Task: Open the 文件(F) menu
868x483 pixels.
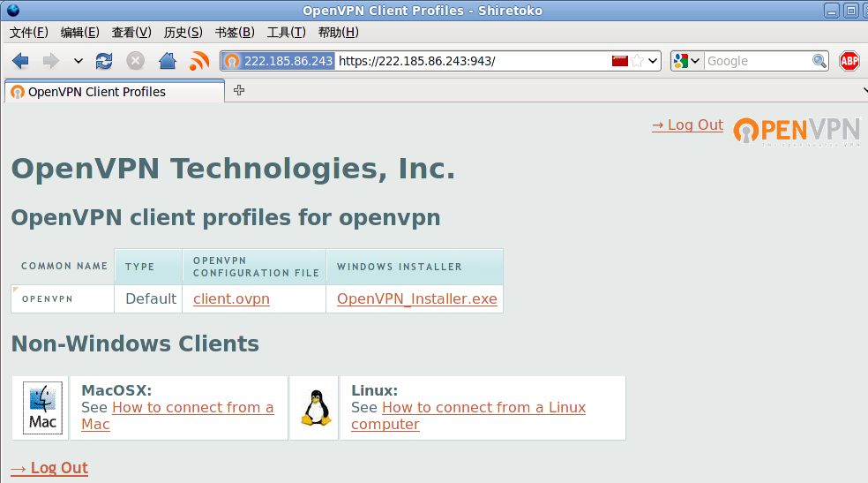Action: click(x=29, y=32)
